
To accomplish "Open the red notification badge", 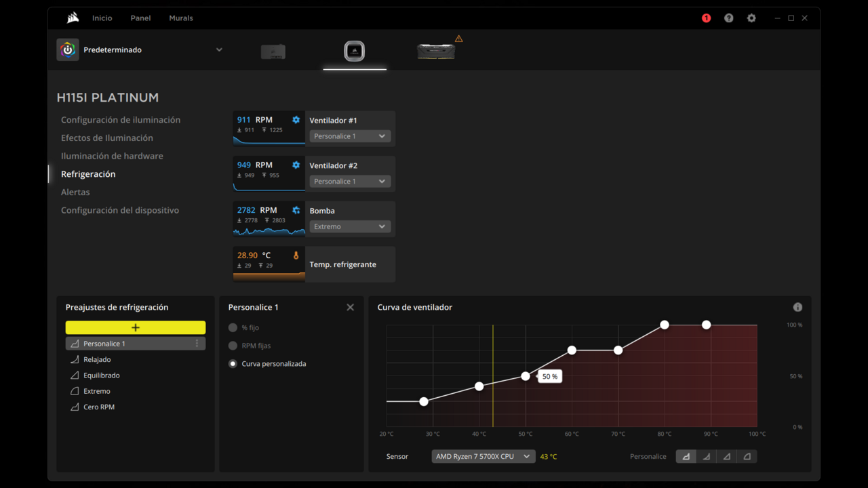I will [x=706, y=18].
